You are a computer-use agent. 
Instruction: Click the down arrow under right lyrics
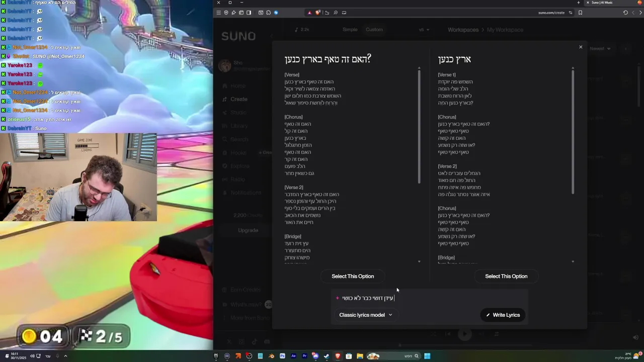(573, 261)
